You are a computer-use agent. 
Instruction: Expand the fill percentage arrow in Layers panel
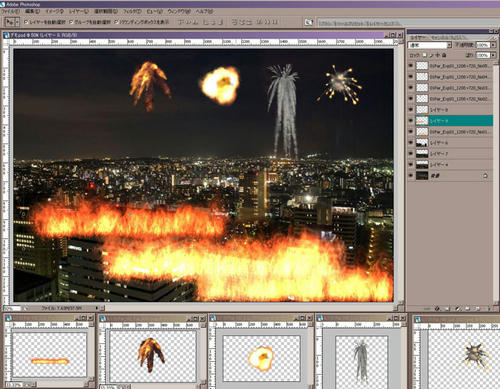click(493, 55)
